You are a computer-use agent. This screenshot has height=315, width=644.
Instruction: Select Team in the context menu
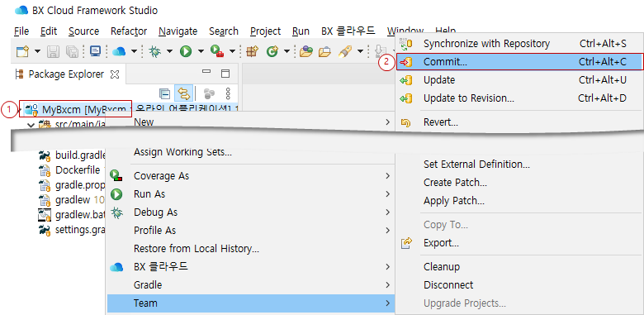tap(249, 303)
